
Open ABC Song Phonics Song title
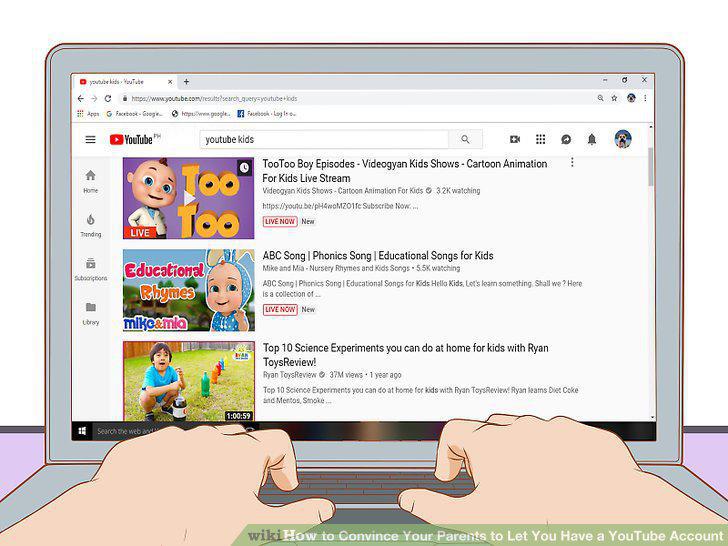378,255
